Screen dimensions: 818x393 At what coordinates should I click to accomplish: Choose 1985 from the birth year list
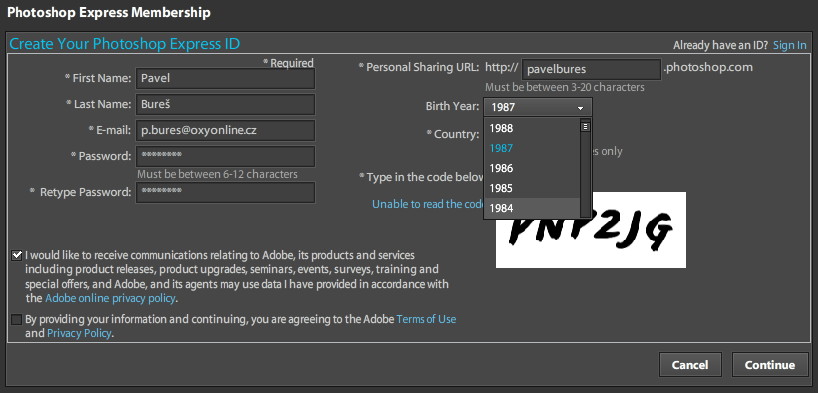(532, 188)
